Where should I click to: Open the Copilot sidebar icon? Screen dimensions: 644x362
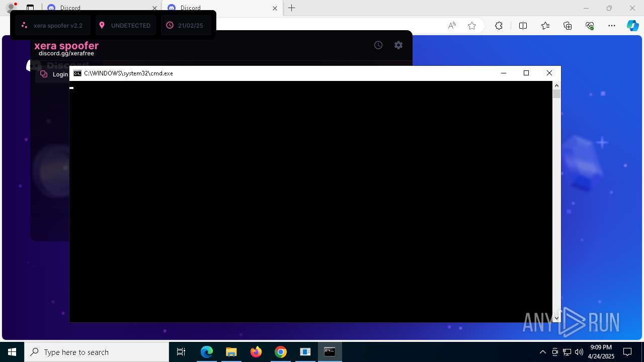(x=632, y=26)
